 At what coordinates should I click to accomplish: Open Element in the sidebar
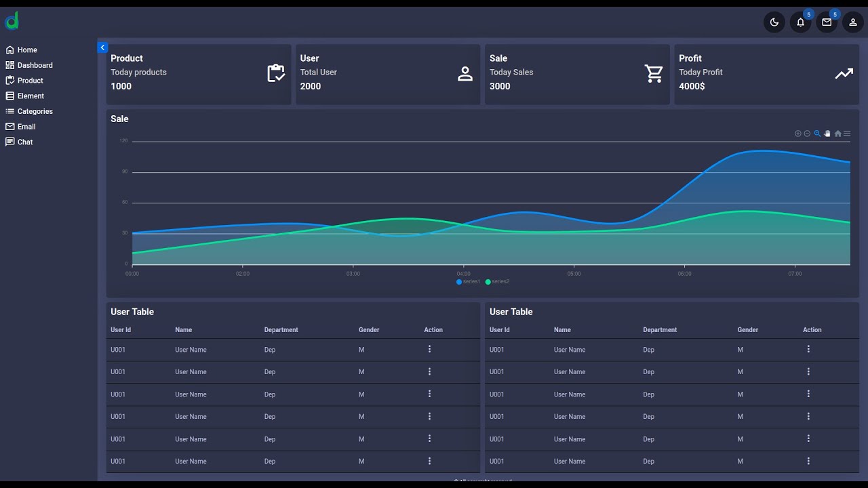click(24, 96)
